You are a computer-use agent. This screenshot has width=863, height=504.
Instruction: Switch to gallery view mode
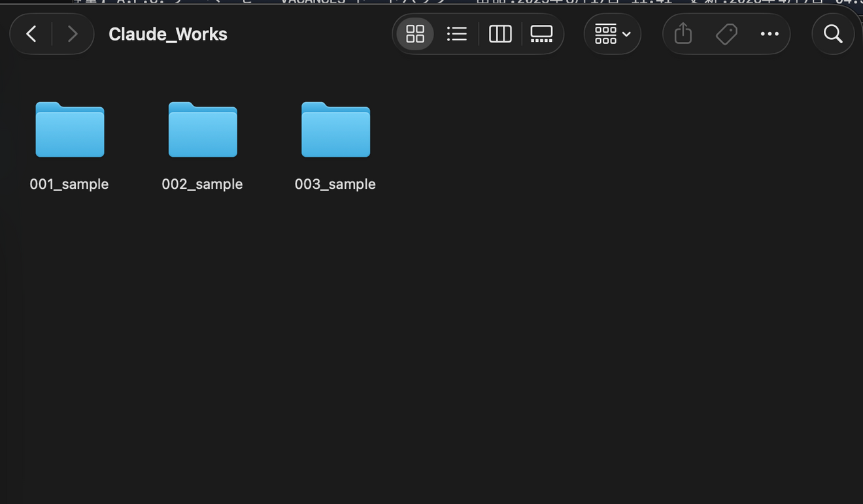(x=541, y=33)
